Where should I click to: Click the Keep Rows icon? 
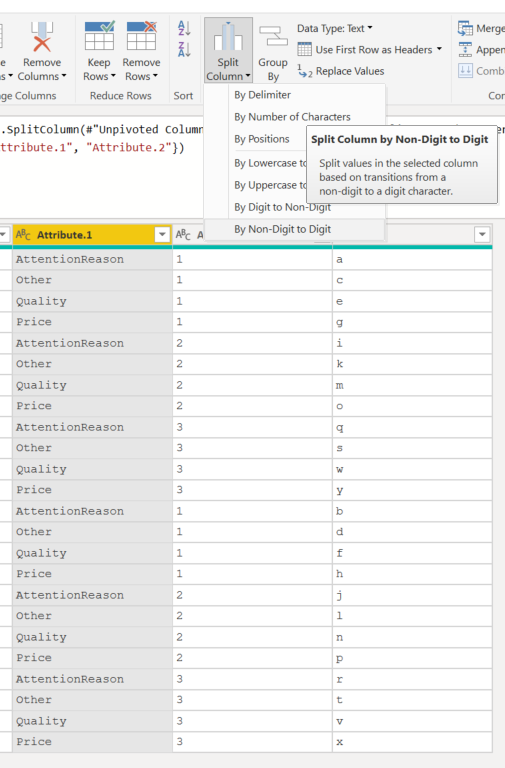coord(99,36)
